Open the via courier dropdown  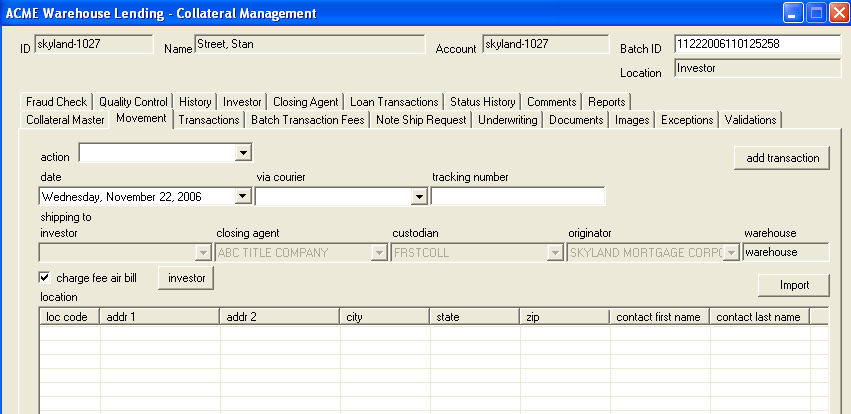coord(419,197)
